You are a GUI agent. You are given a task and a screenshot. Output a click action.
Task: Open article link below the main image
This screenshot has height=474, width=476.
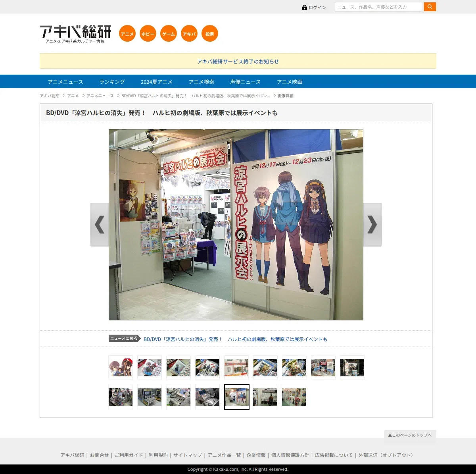pyautogui.click(x=235, y=339)
